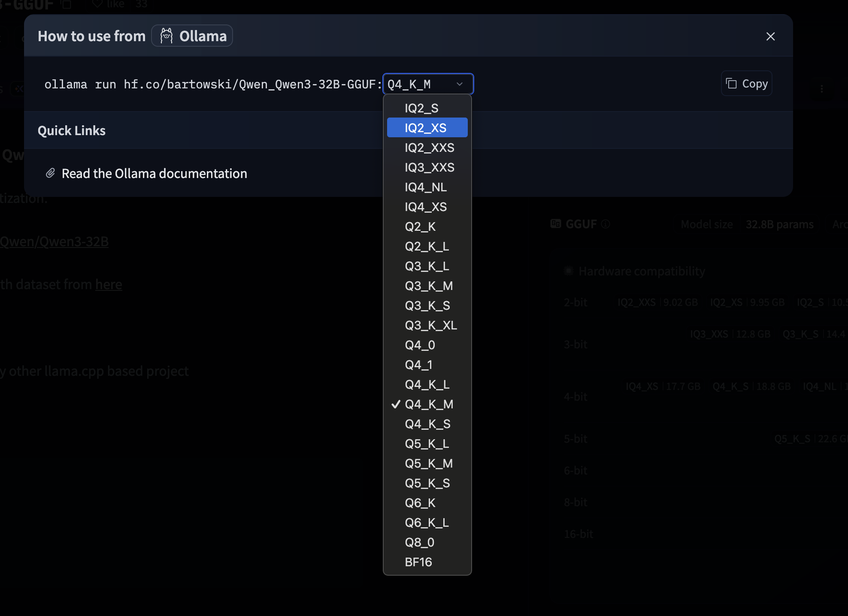Open Read the Ollama documentation link
Viewport: 848px width, 616px height.
pyautogui.click(x=154, y=173)
